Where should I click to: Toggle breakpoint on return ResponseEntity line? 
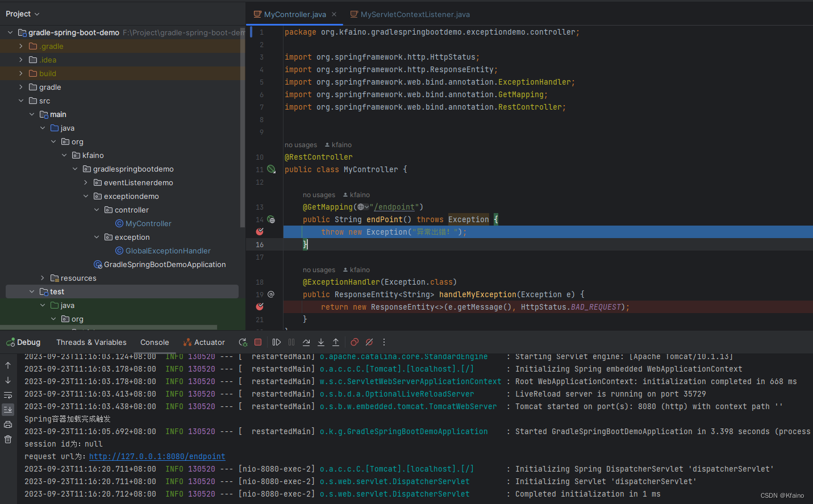click(260, 306)
